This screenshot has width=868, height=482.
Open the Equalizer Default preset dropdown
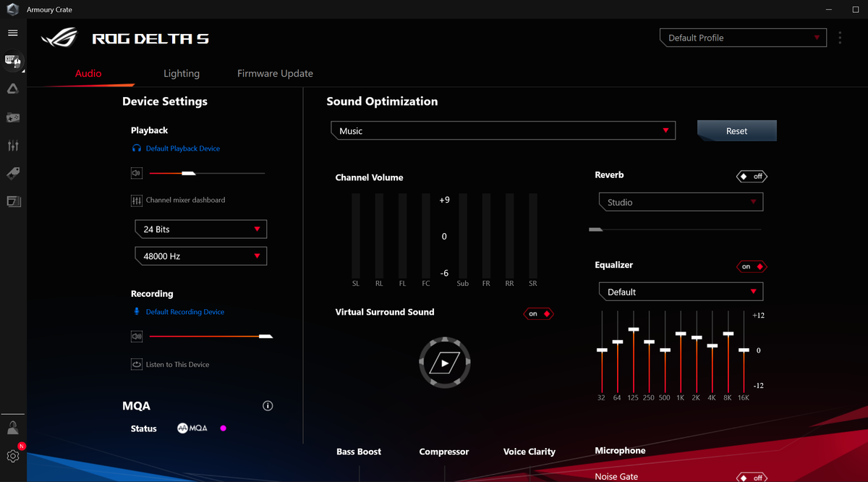click(680, 291)
